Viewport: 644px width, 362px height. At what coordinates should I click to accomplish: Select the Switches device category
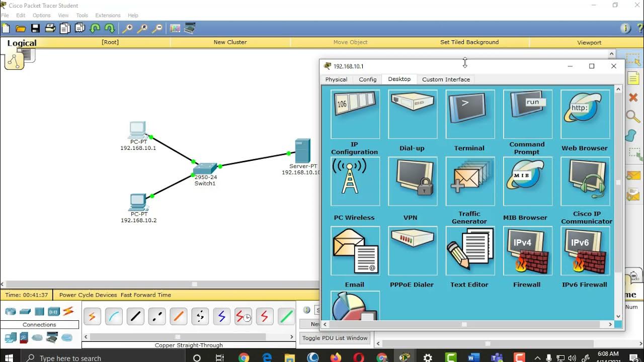click(x=25, y=311)
